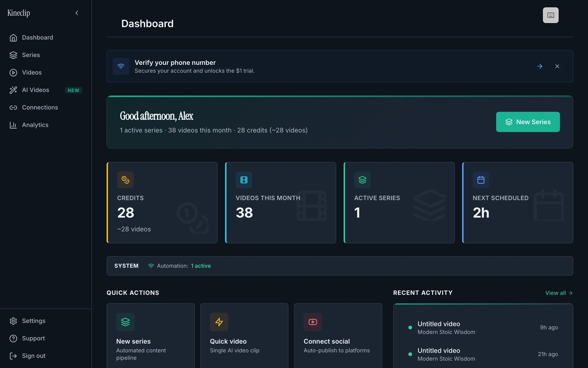This screenshot has width=588, height=368.
Task: Open the Videos page
Action: click(x=46, y=72)
